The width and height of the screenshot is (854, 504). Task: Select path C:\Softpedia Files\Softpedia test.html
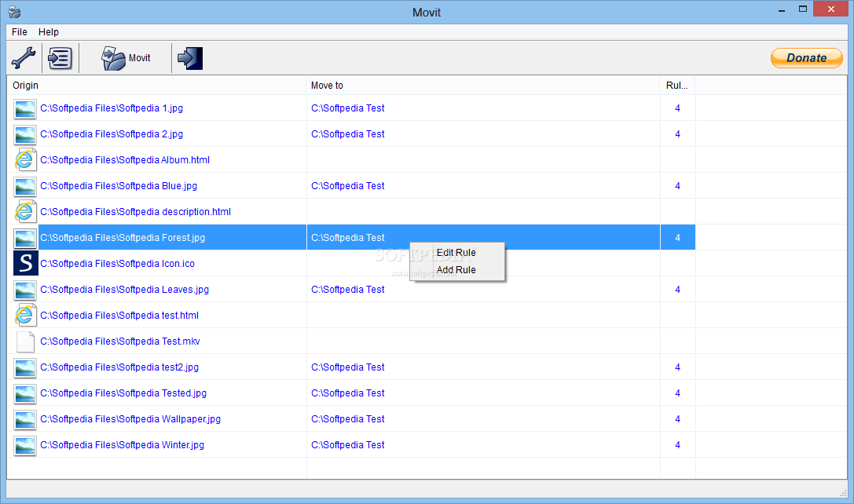119,315
